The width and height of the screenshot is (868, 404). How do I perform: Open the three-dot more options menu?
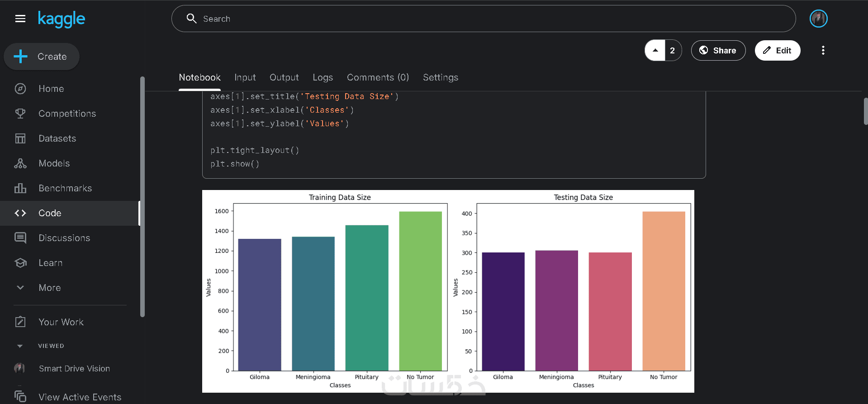(823, 50)
